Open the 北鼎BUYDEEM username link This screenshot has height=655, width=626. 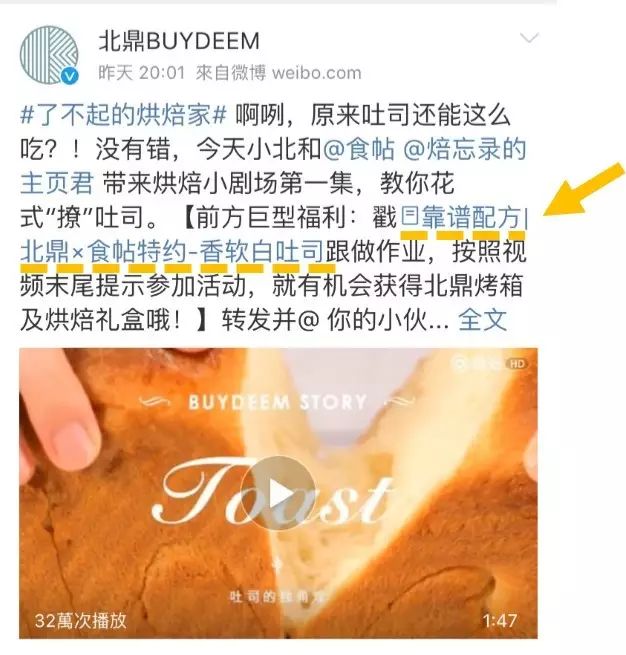(x=179, y=41)
